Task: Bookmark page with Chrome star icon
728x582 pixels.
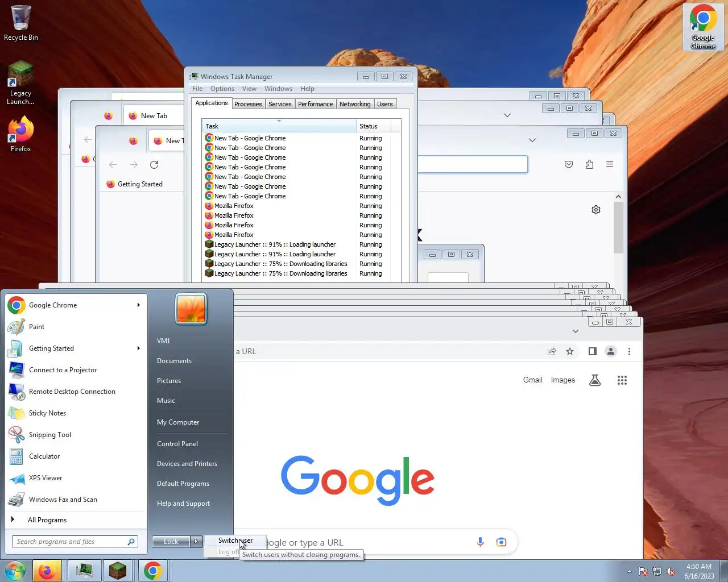Action: click(570, 351)
